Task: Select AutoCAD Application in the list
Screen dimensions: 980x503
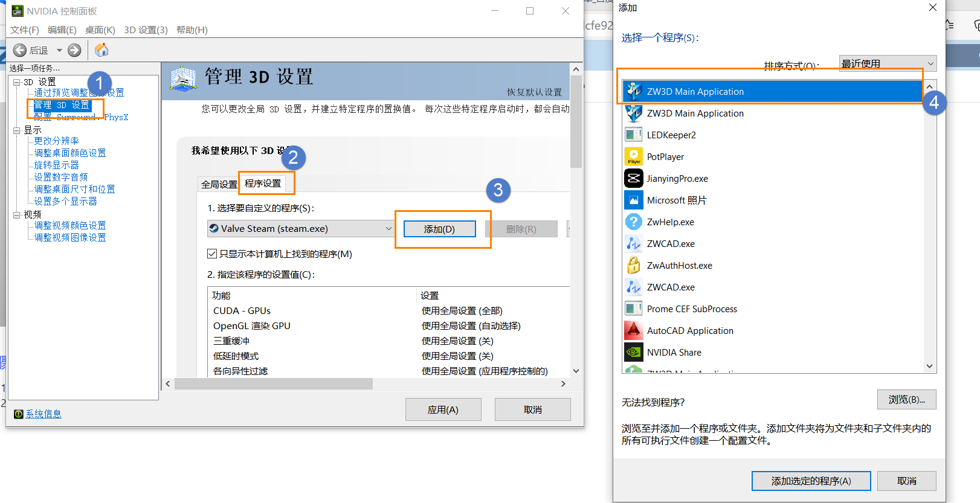Action: (773, 330)
